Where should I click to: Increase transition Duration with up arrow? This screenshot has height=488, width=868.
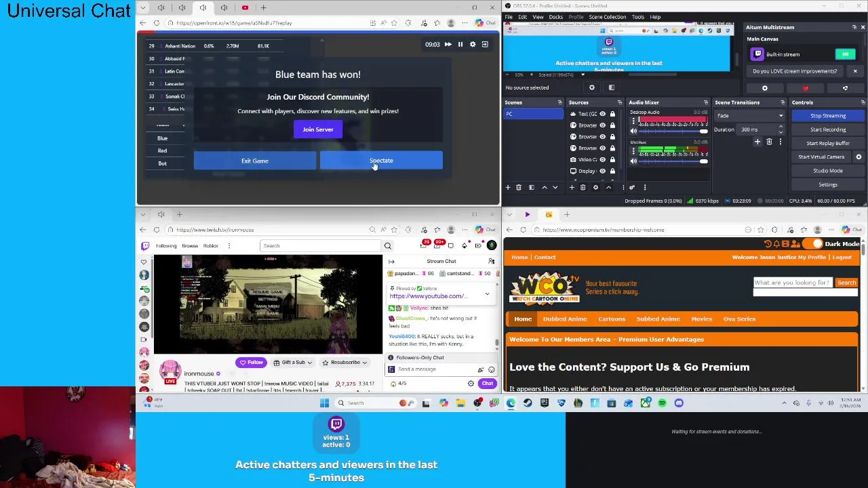781,127
